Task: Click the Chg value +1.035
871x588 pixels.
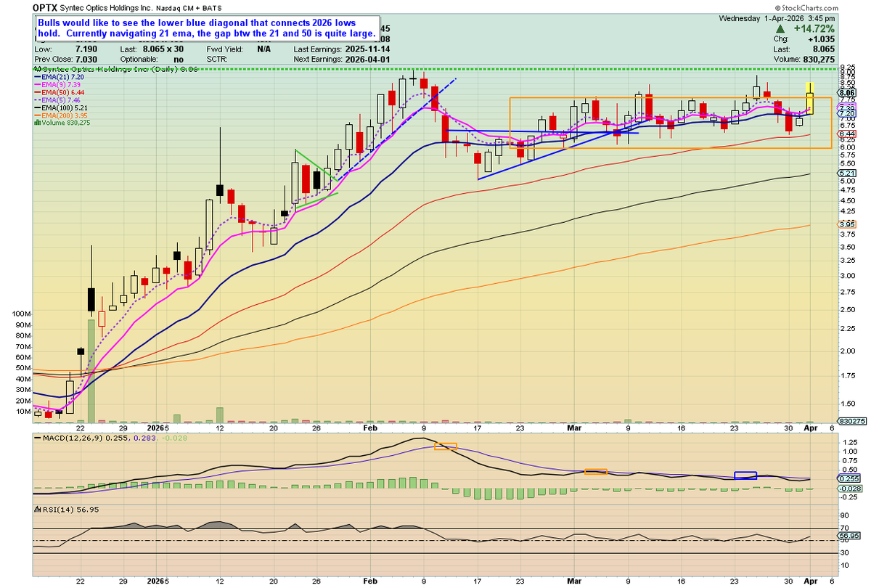Action: coord(823,40)
